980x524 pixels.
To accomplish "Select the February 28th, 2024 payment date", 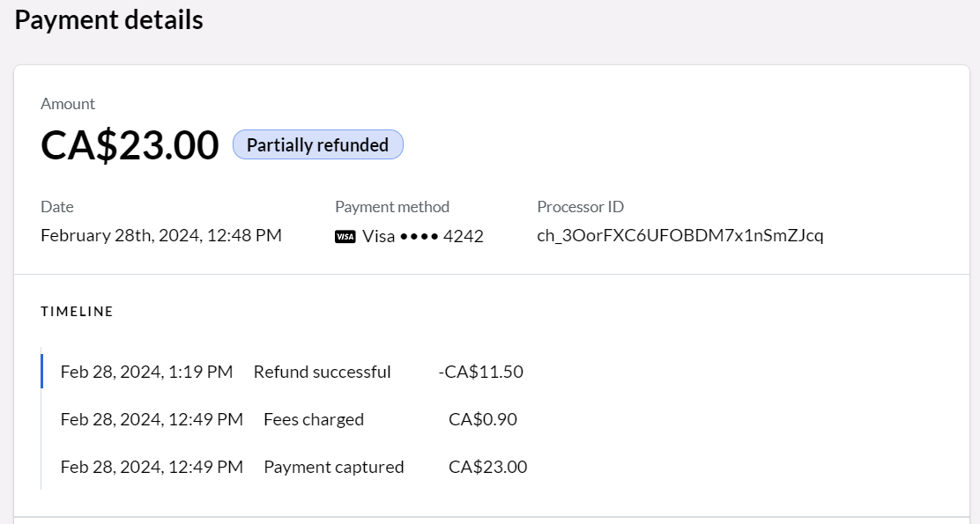I will 161,235.
